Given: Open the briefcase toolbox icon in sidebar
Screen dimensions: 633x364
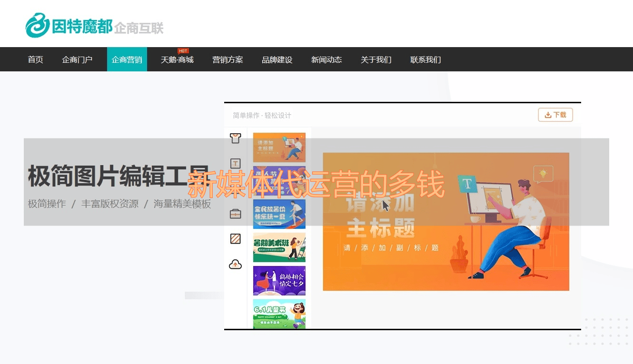Looking at the screenshot, I should (x=235, y=214).
